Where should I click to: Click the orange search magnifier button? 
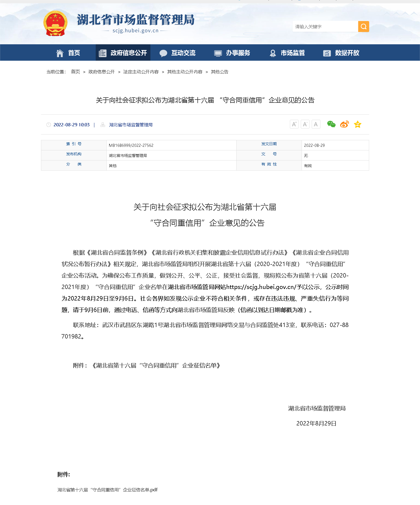pos(363,27)
